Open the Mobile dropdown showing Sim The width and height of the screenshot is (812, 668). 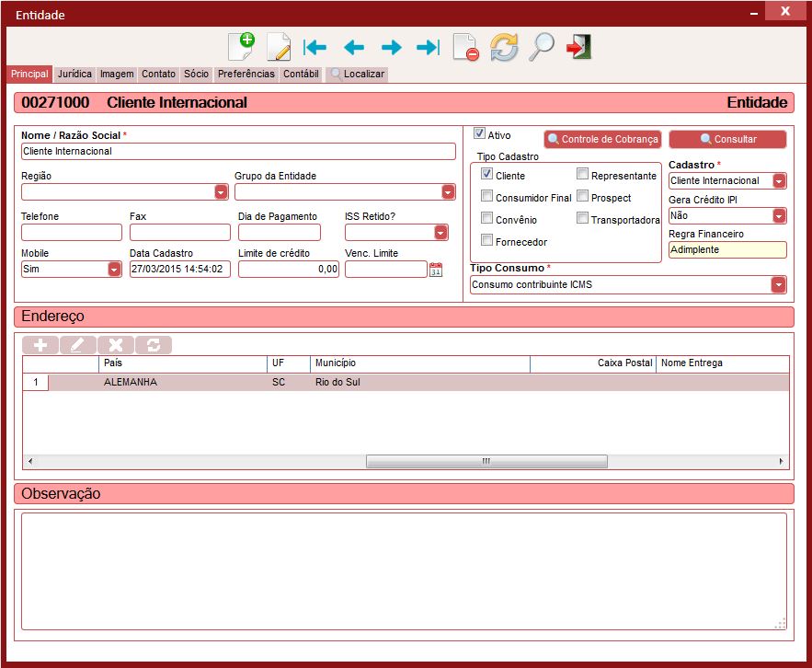tap(114, 270)
